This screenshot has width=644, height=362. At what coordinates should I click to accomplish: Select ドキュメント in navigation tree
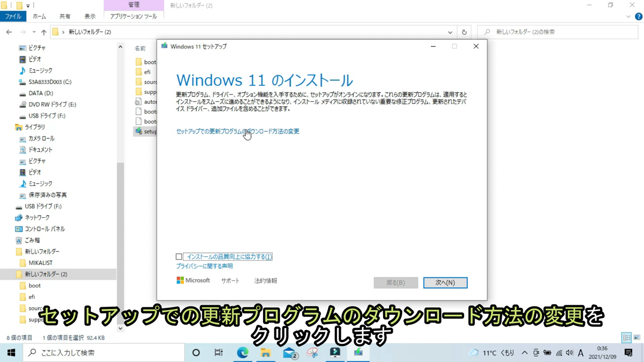[35, 150]
